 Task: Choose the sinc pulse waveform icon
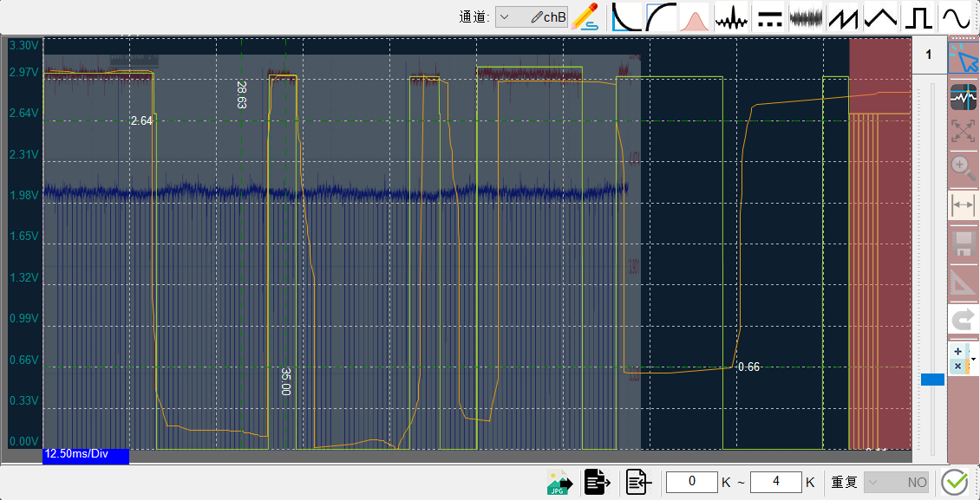[730, 16]
